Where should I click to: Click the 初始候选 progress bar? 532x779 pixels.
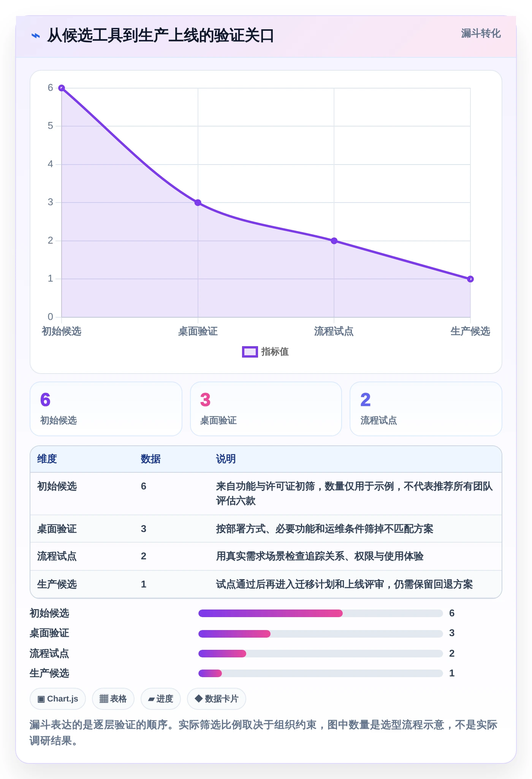321,613
